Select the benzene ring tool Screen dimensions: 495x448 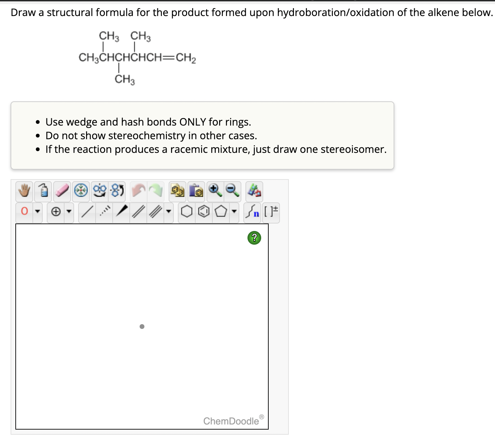click(x=204, y=212)
